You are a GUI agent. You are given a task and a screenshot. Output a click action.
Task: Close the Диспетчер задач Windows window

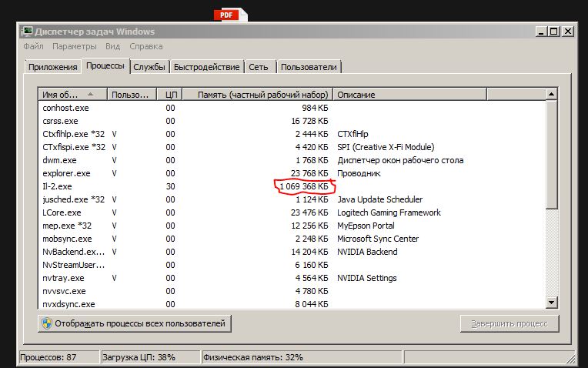coord(568,32)
